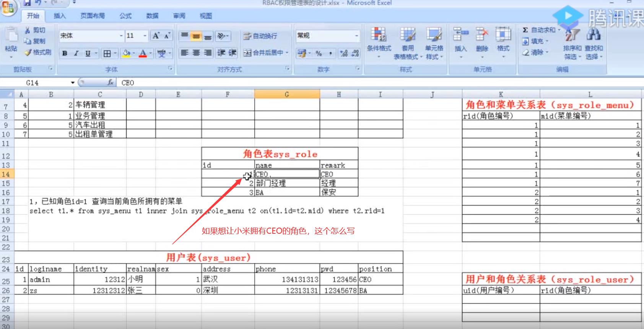Image resolution: width=644 pixels, height=329 pixels.
Task: Toggle center horizontal alignment
Action: pyautogui.click(x=196, y=53)
